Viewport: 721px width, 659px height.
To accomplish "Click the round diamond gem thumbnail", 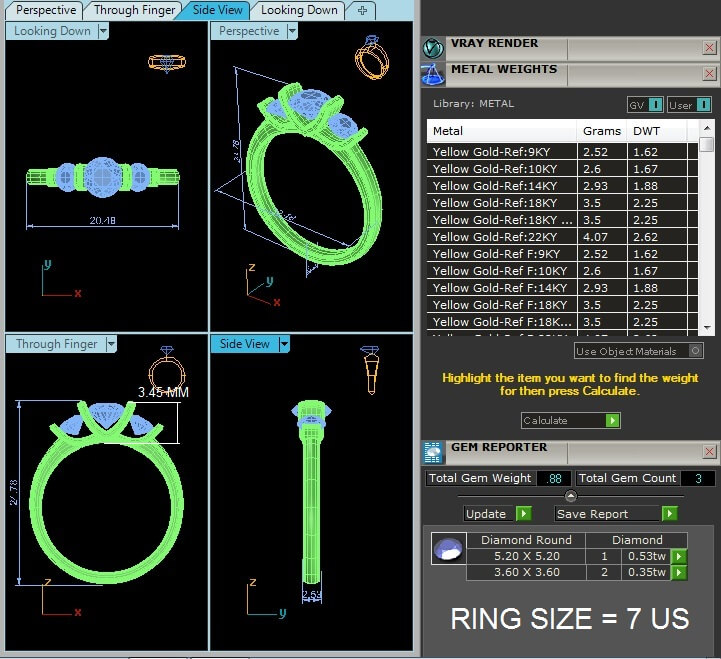I will click(448, 549).
